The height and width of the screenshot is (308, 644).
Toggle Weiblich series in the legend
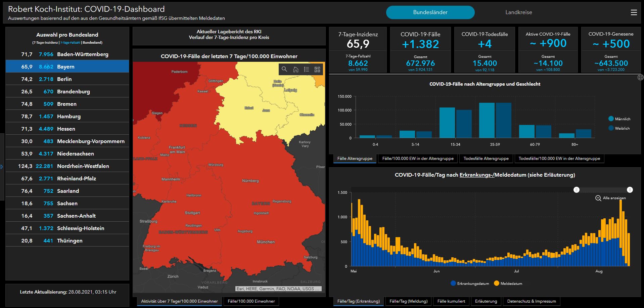[x=611, y=128]
